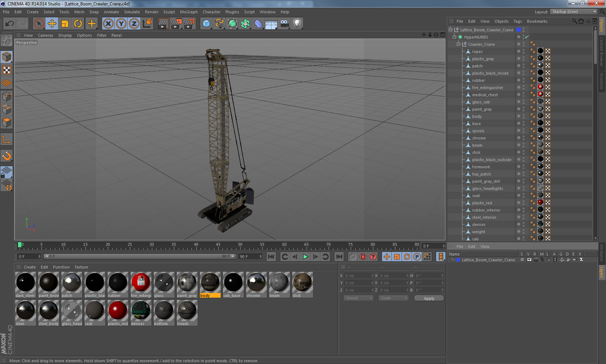Screen dimensions: 606x364
Task: Open the Deformer objects icon
Action: (258, 24)
